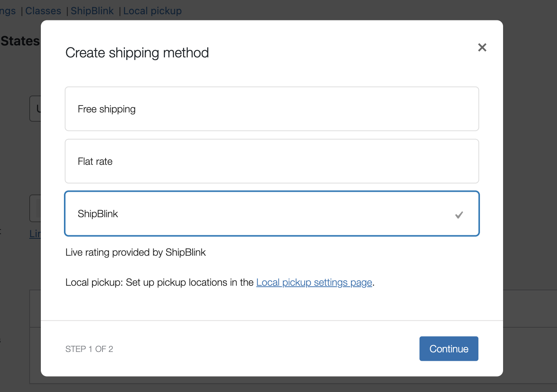Image resolution: width=557 pixels, height=392 pixels.
Task: Click the checkmark icon in ShipBlink row
Action: coord(459,215)
